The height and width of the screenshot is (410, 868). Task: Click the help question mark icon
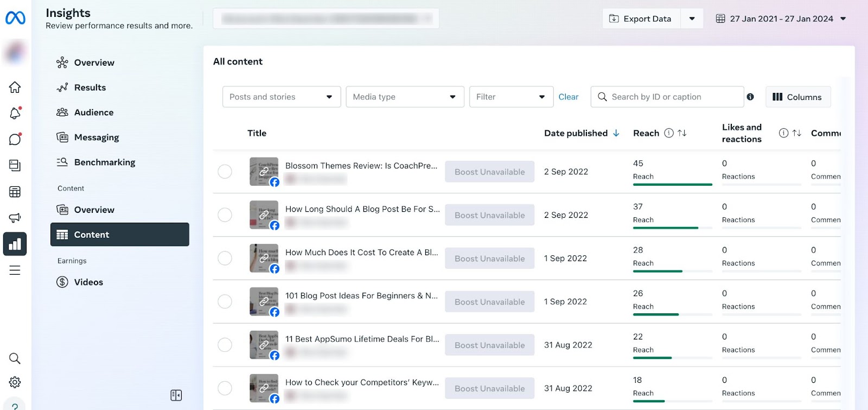[x=15, y=406]
